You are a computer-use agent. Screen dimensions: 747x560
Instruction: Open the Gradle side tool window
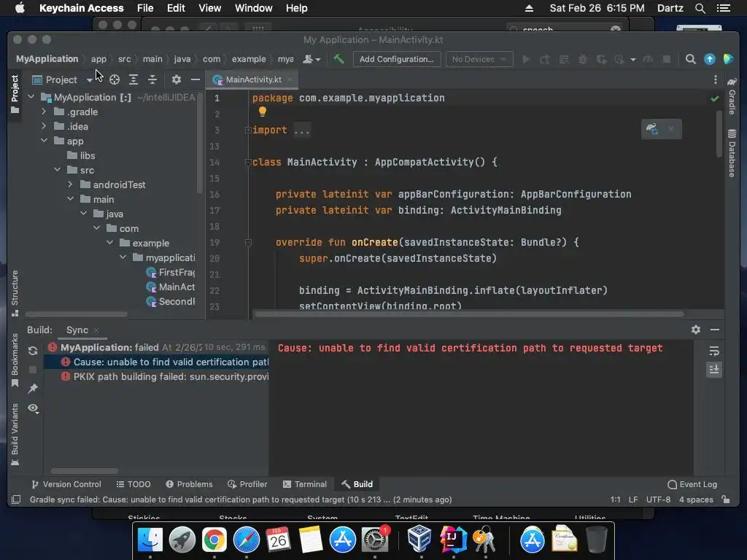(732, 97)
